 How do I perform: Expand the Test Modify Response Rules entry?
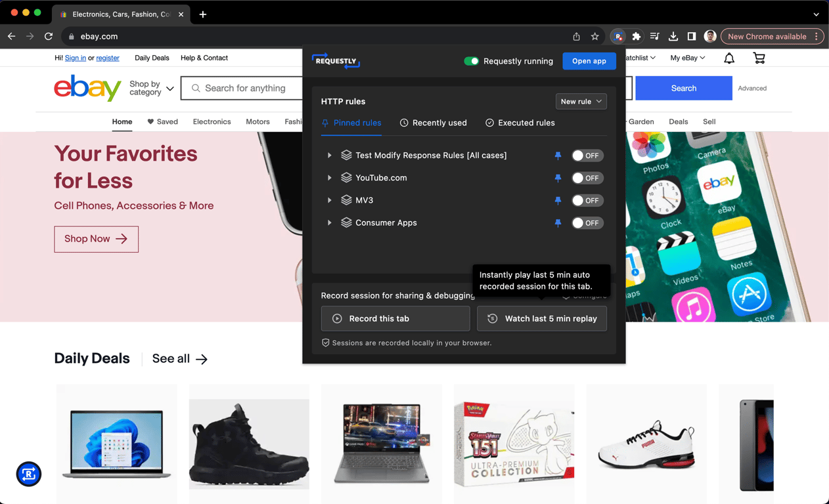point(329,156)
